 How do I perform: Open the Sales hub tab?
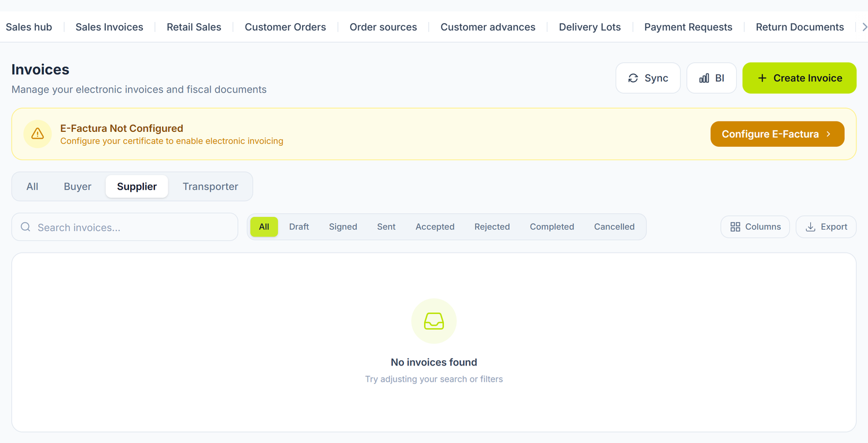tap(29, 27)
